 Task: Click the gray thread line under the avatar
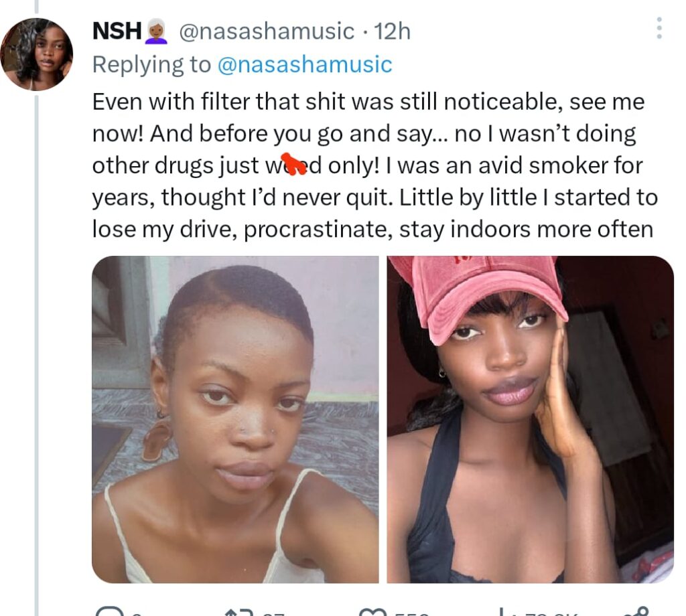pos(36,335)
